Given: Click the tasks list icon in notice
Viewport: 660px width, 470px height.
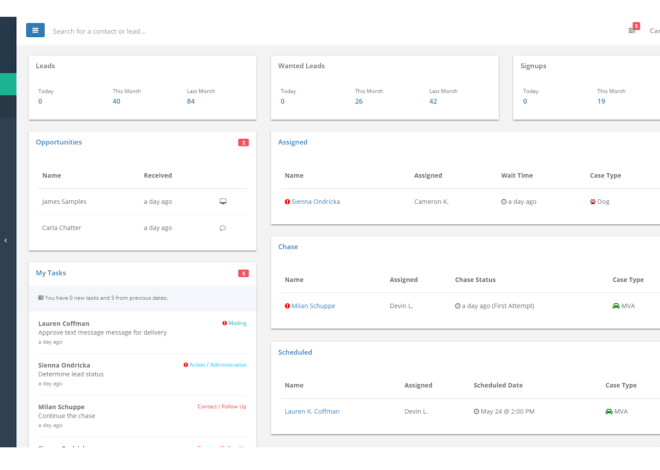Looking at the screenshot, I should (41, 297).
